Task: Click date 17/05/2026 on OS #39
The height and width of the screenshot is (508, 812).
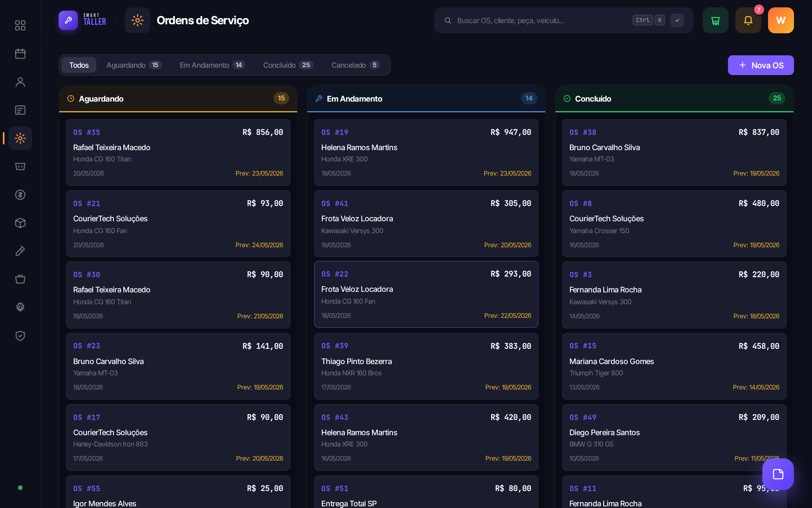Action: click(x=336, y=387)
